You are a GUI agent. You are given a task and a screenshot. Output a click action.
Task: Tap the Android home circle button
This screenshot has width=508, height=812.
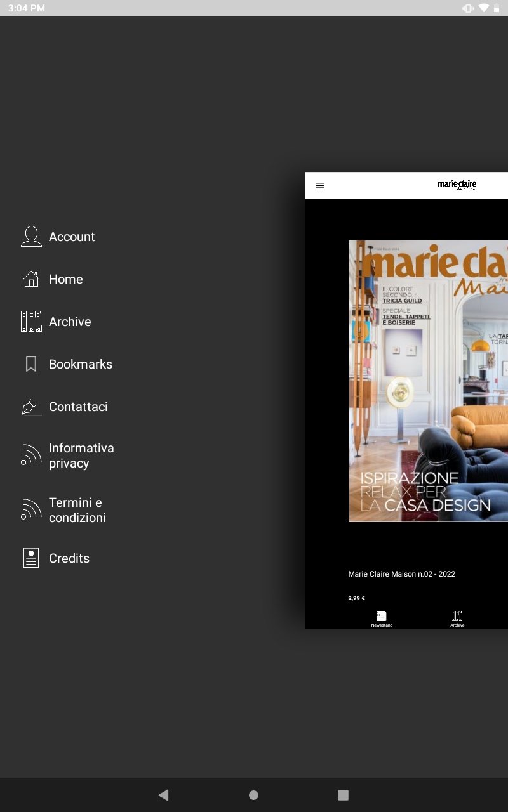tap(254, 795)
